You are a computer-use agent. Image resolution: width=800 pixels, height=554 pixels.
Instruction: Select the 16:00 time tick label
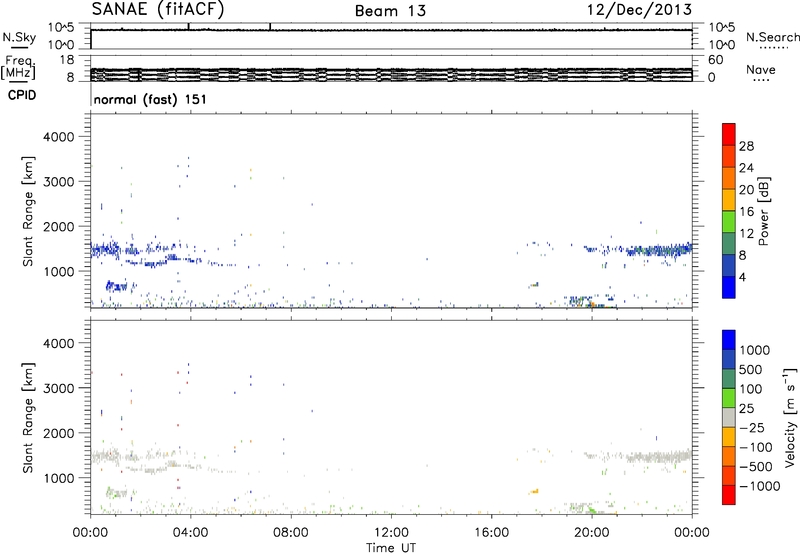coord(491,533)
